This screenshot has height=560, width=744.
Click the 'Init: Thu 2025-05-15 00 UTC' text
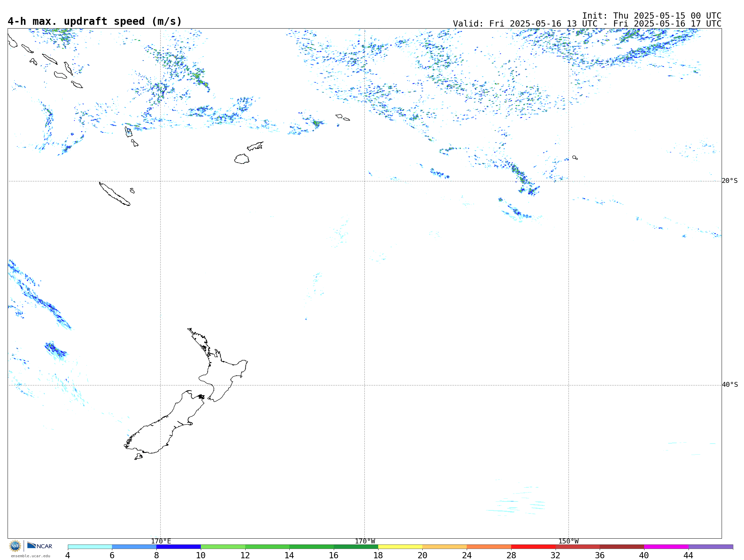pyautogui.click(x=652, y=16)
